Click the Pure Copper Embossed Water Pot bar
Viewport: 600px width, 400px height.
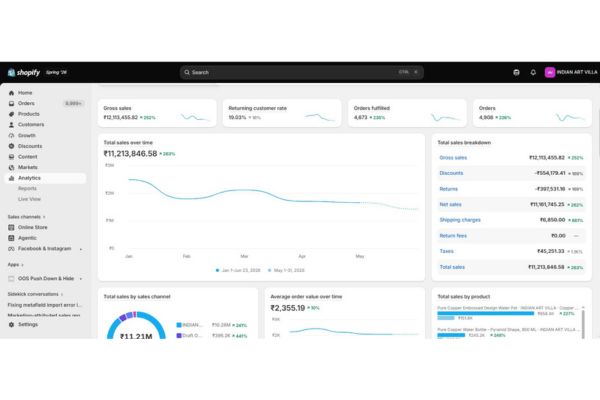click(486, 313)
